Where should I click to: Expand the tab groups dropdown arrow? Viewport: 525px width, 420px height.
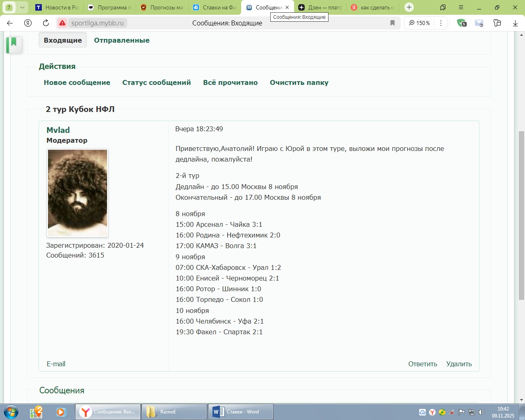[x=22, y=7]
